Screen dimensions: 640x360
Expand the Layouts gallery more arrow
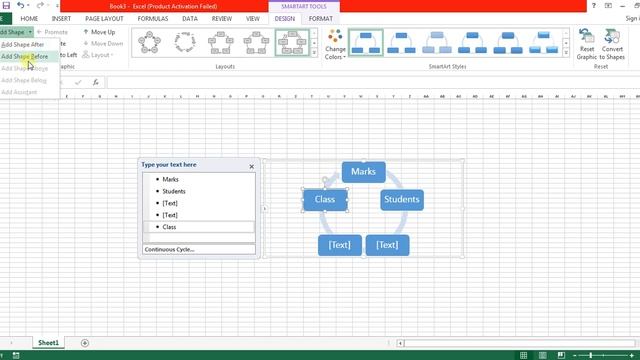[x=314, y=53]
